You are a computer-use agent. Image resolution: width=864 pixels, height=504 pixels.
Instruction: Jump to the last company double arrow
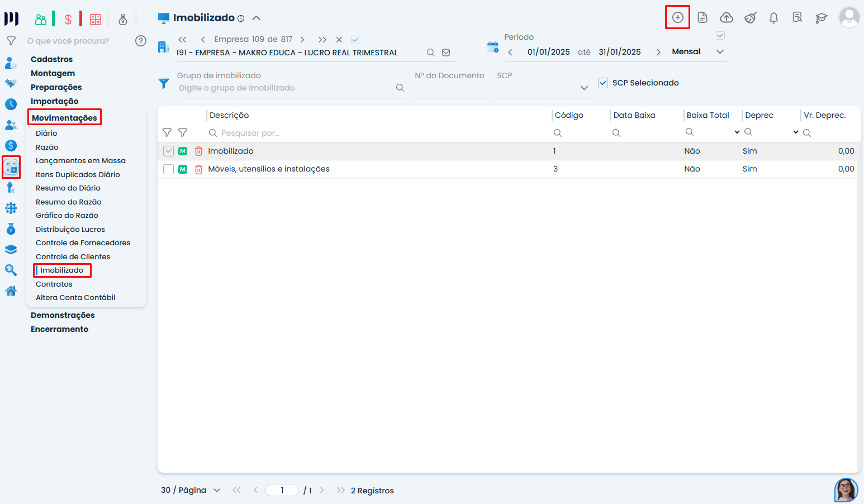pyautogui.click(x=322, y=40)
